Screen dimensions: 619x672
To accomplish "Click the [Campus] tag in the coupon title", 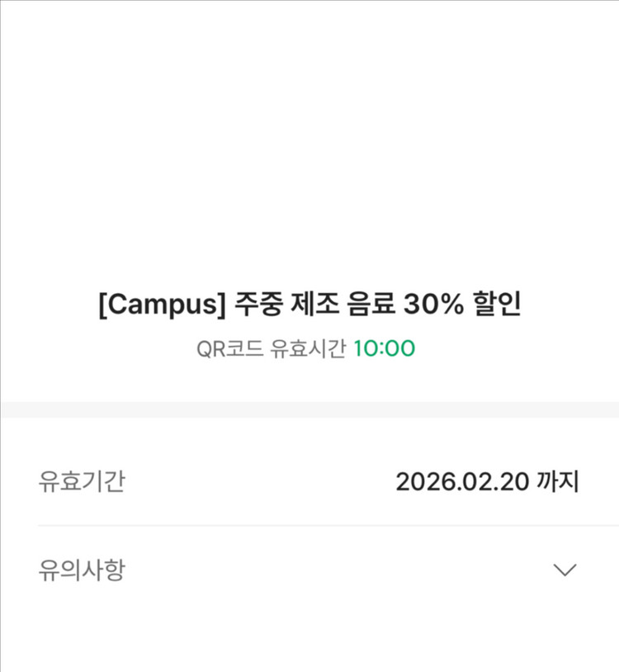I will click(162, 304).
